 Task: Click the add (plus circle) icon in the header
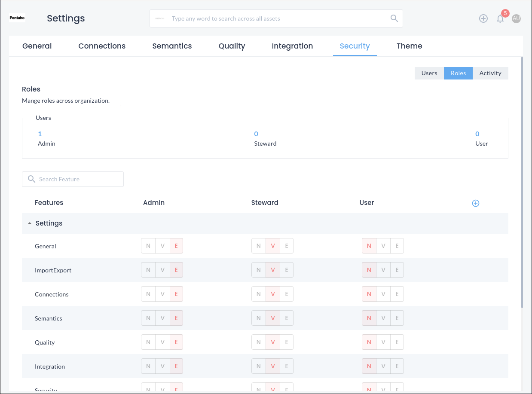[x=483, y=18]
